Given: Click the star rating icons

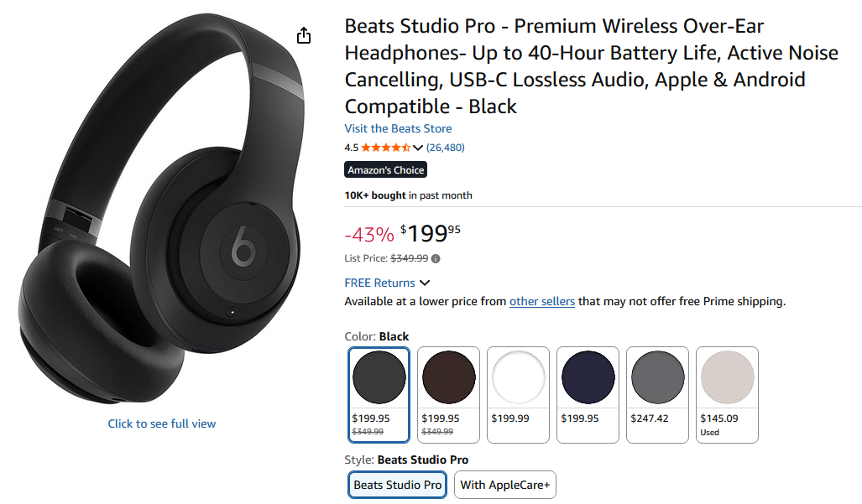Looking at the screenshot, I should pyautogui.click(x=385, y=148).
